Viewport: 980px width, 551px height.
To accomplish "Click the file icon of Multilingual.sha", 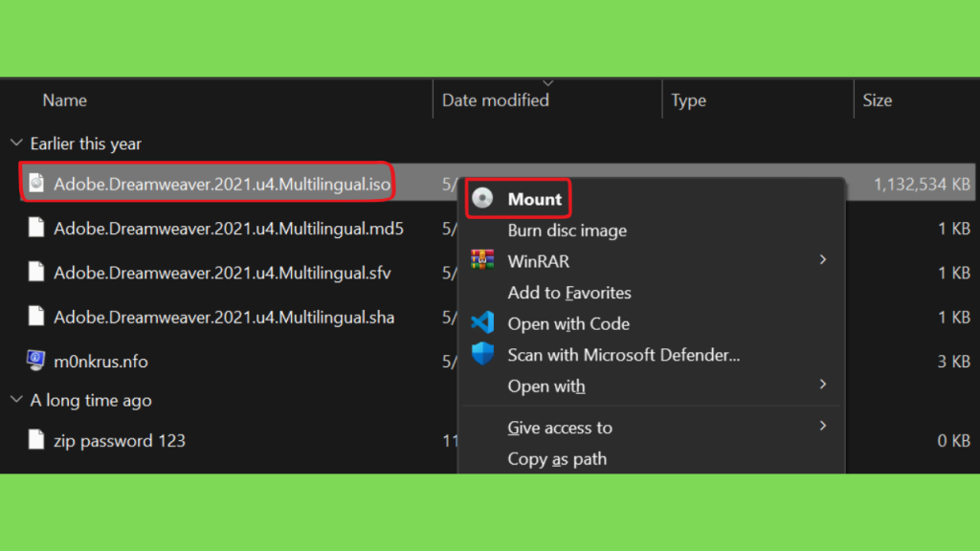I will tap(36, 317).
